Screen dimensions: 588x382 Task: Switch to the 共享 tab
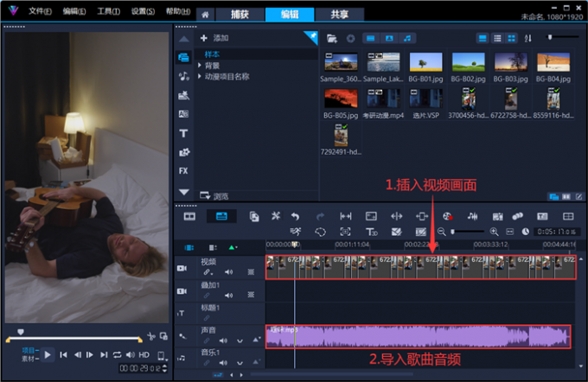tap(339, 15)
